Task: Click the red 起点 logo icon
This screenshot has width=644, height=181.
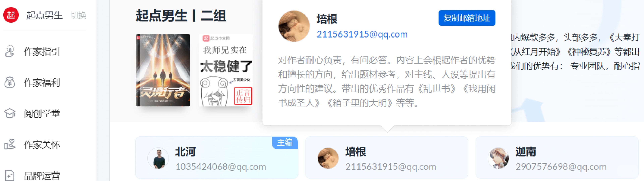Action: [x=11, y=15]
